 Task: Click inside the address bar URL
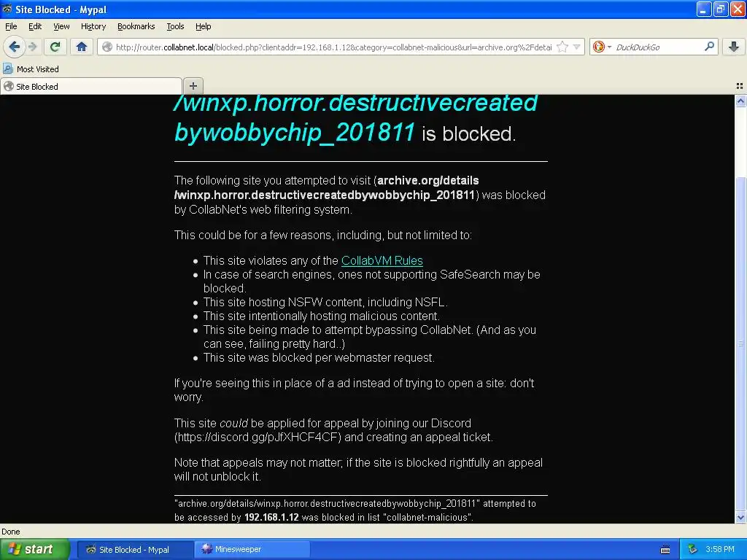click(333, 47)
